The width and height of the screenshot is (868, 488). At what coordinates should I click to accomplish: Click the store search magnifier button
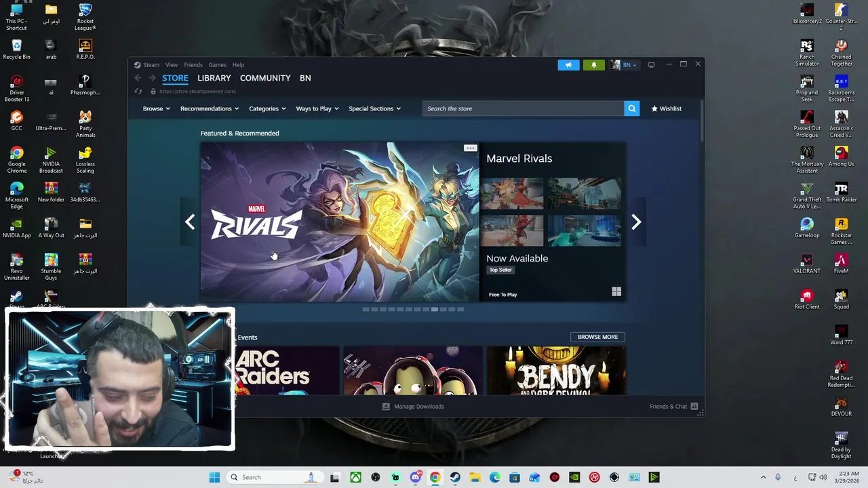pos(631,108)
